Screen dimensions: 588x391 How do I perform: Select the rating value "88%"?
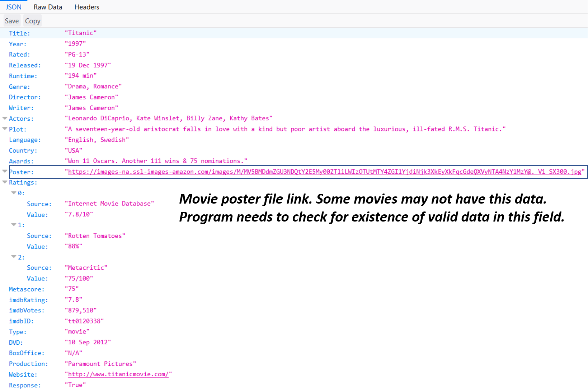[74, 246]
